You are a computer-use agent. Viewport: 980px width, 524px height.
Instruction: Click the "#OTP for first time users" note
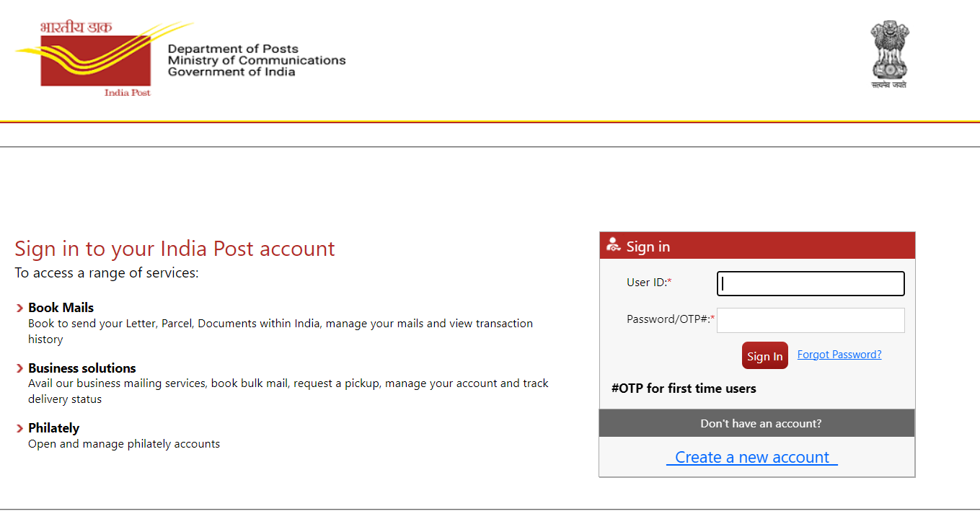[x=684, y=388]
